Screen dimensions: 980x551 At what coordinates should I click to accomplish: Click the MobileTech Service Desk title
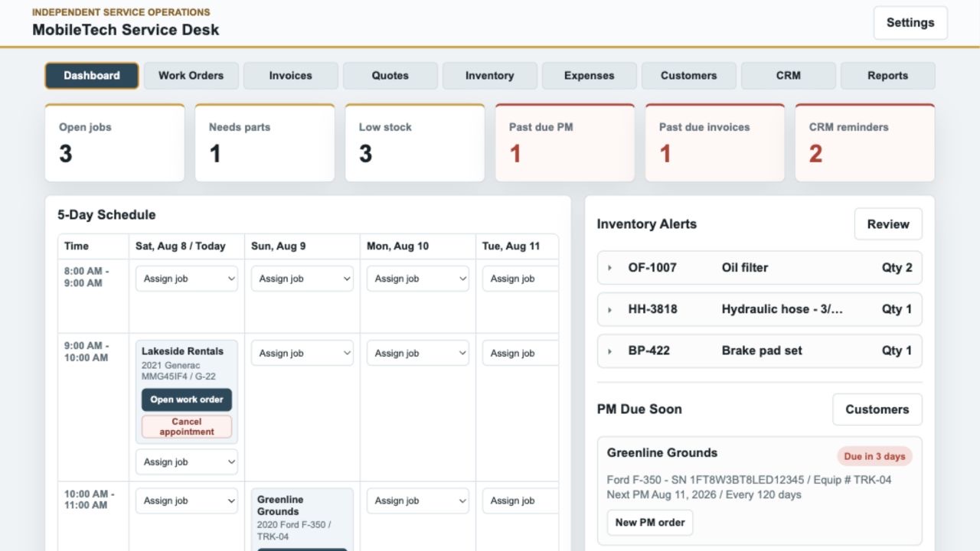tap(126, 30)
